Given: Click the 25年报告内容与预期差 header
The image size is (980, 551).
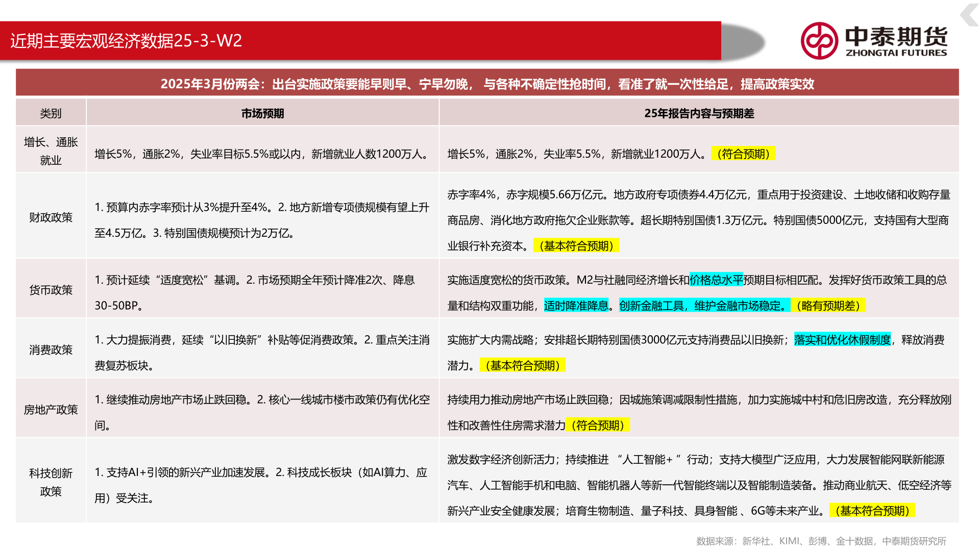Looking at the screenshot, I should point(701,113).
